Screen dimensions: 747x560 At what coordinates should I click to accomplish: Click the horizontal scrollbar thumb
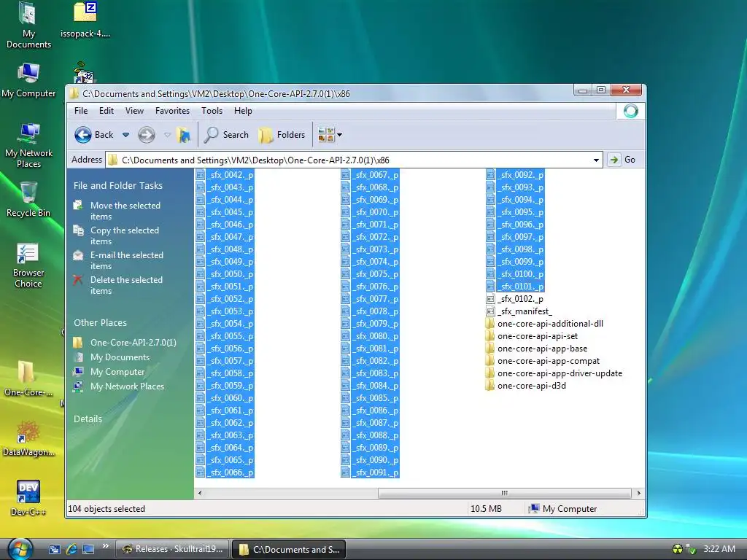(x=505, y=493)
